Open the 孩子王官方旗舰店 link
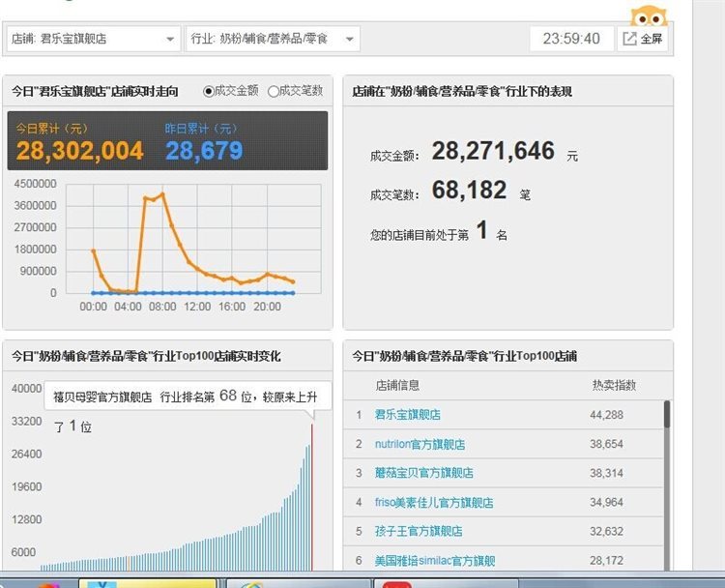 419,531
